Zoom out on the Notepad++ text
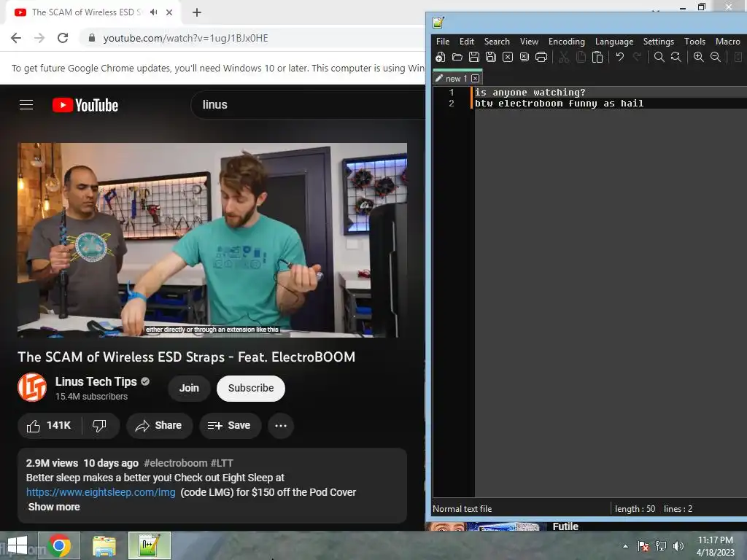This screenshot has width=747, height=560. [715, 57]
